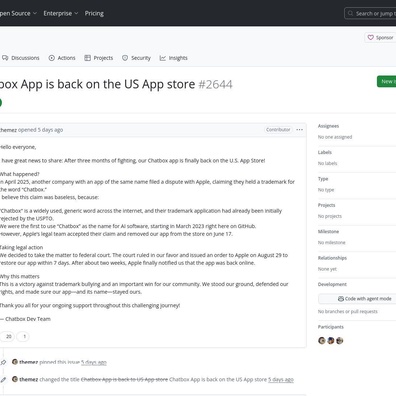Click themez name in changed the title event
This screenshot has width=396, height=396.
pyautogui.click(x=29, y=379)
